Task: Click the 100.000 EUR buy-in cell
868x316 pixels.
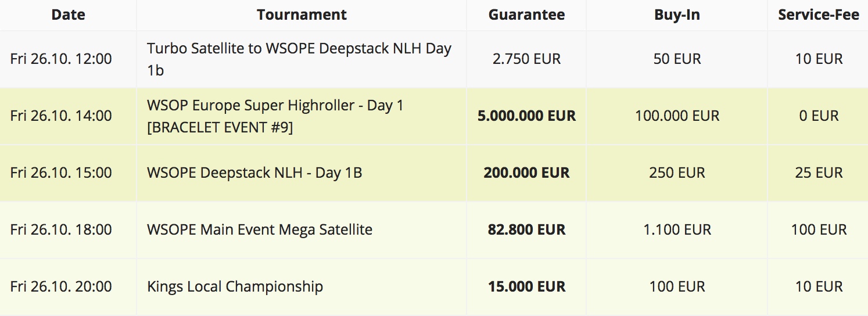Action: pyautogui.click(x=677, y=116)
